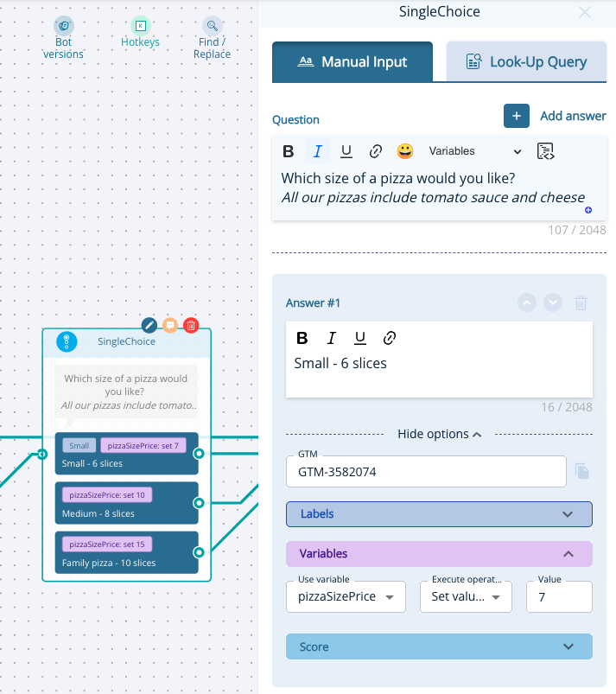Switch to the Look-Up Query tab

coord(526,61)
